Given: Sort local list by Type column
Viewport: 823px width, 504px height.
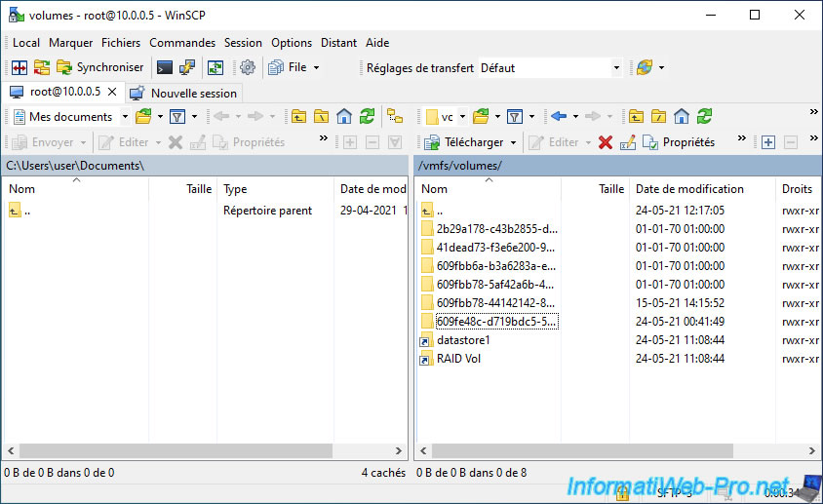Looking at the screenshot, I should (275, 189).
